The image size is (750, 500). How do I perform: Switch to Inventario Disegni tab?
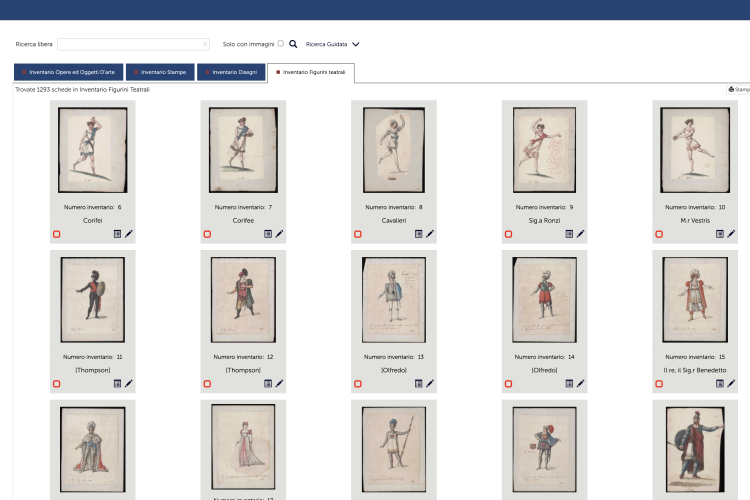(231, 72)
